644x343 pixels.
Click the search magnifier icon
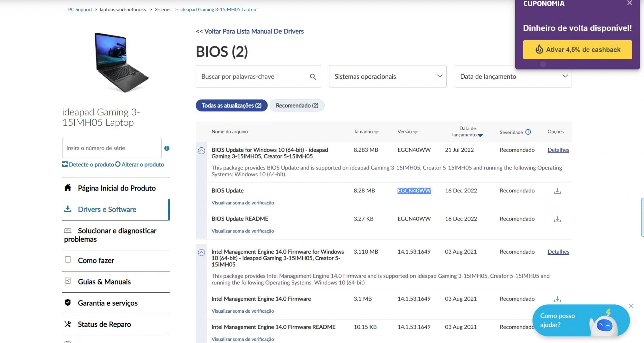click(313, 77)
